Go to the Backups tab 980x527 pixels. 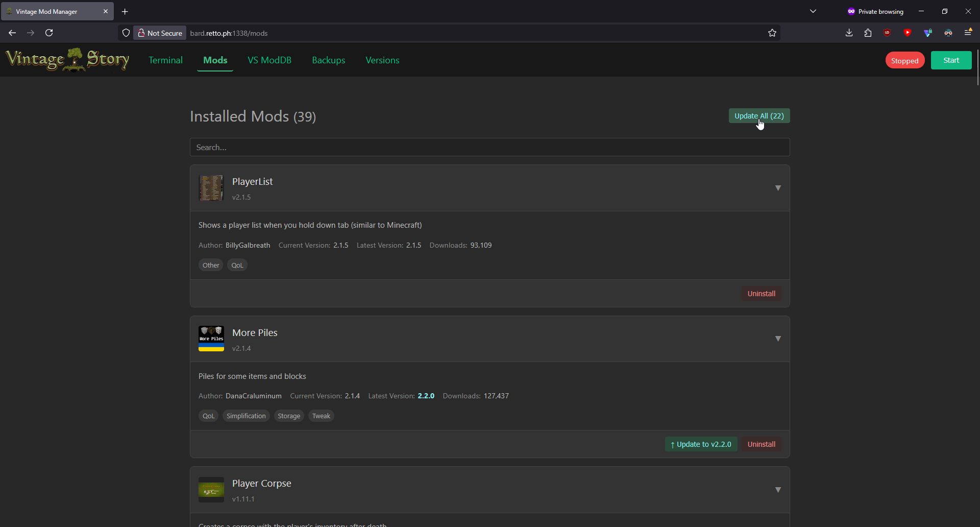tap(328, 60)
